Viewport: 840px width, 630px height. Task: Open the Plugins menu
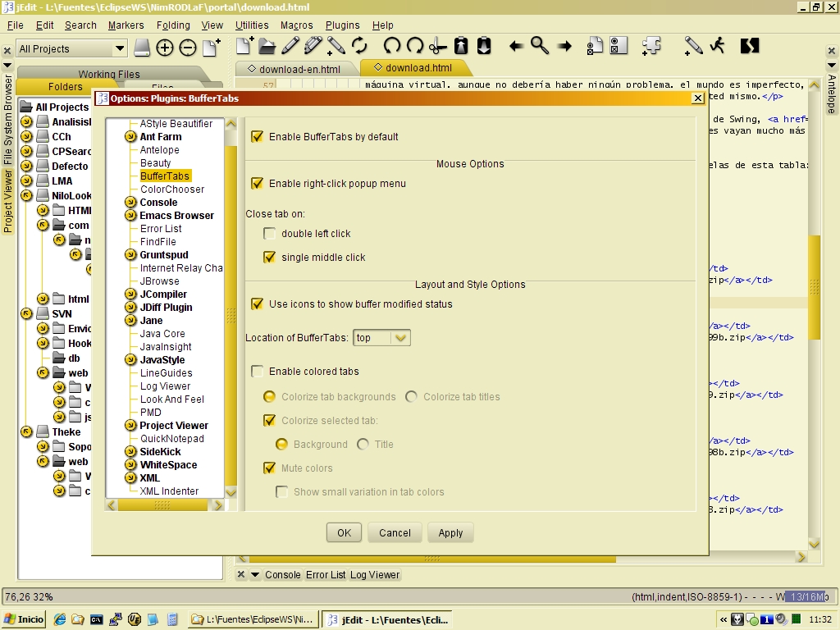342,25
